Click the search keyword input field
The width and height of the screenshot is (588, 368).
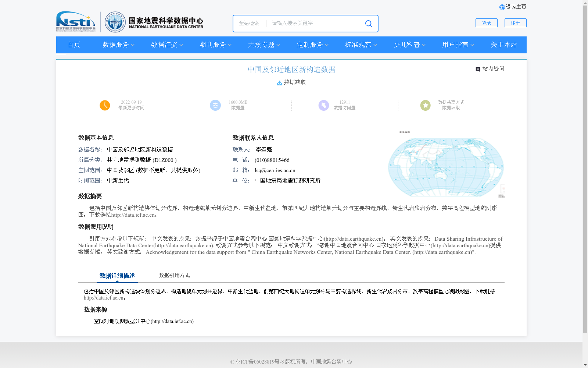point(316,23)
